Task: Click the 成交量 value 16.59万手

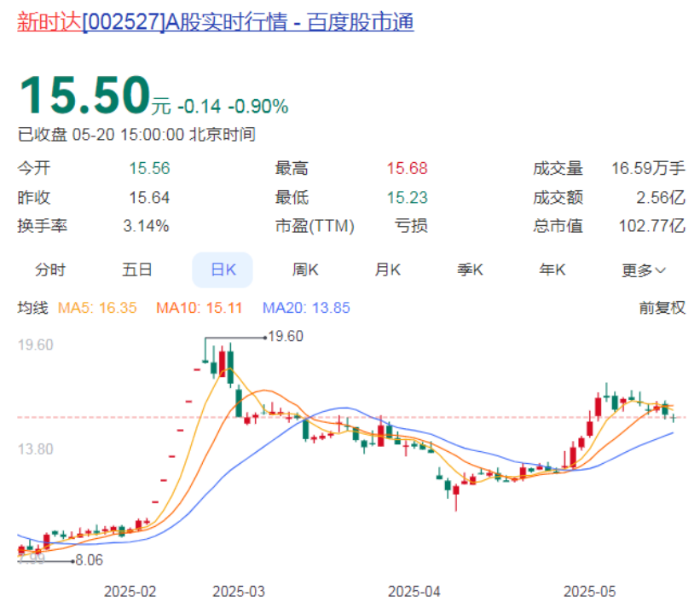Action: click(648, 168)
